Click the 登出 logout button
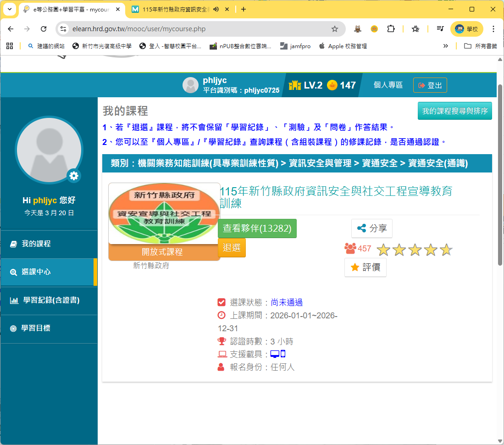The image size is (504, 445). click(430, 85)
